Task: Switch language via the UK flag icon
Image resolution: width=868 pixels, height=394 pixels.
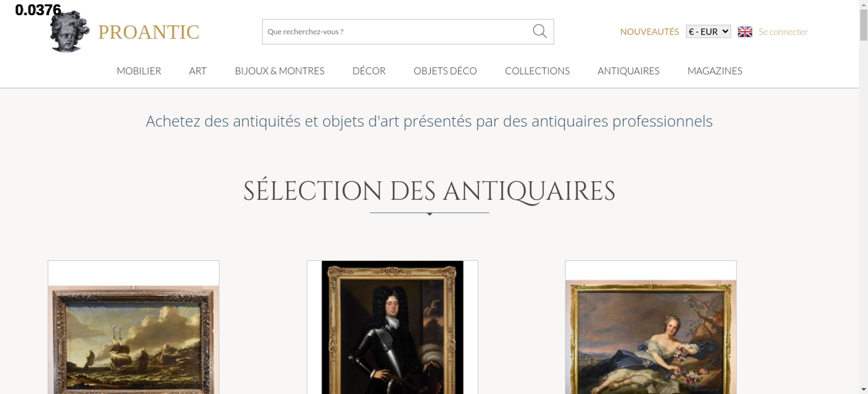Action: tap(745, 32)
